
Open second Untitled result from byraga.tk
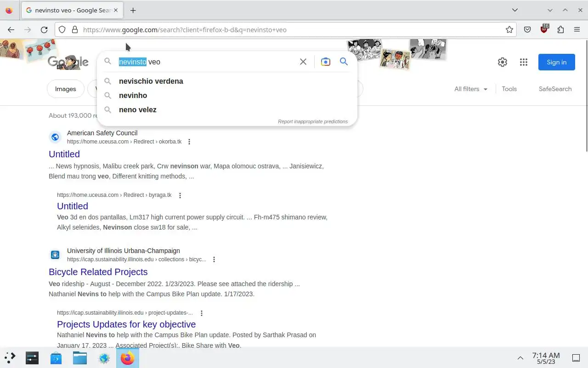pyautogui.click(x=73, y=206)
